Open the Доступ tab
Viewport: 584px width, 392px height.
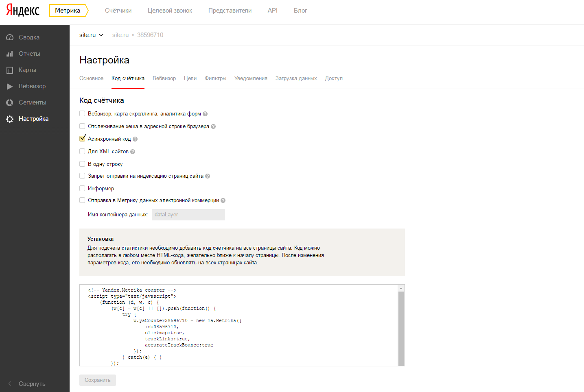[334, 78]
